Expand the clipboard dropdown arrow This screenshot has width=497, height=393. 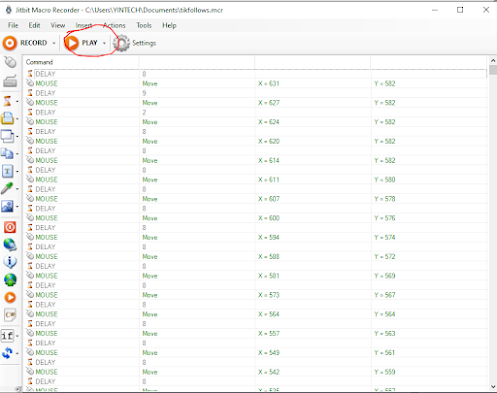tap(17, 154)
